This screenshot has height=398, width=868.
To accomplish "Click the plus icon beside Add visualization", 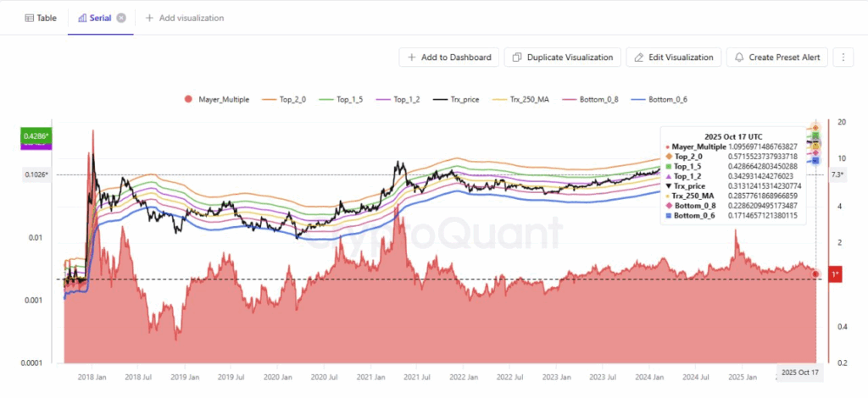I will click(149, 18).
